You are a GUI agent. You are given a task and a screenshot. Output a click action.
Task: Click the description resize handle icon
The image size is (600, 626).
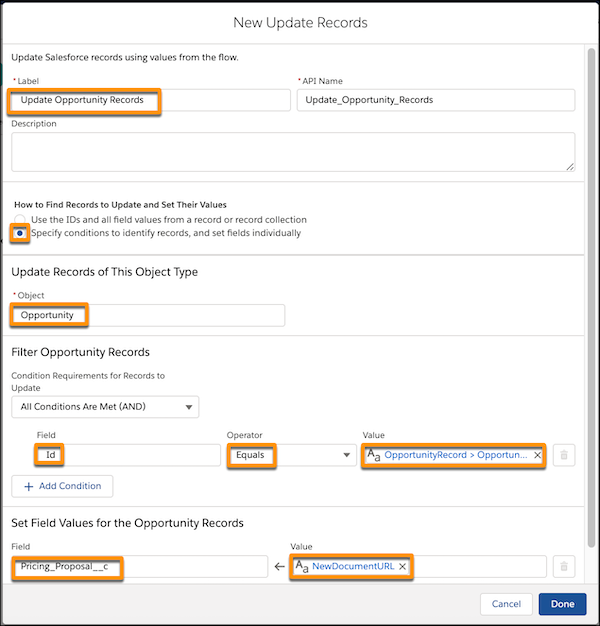click(x=570, y=167)
